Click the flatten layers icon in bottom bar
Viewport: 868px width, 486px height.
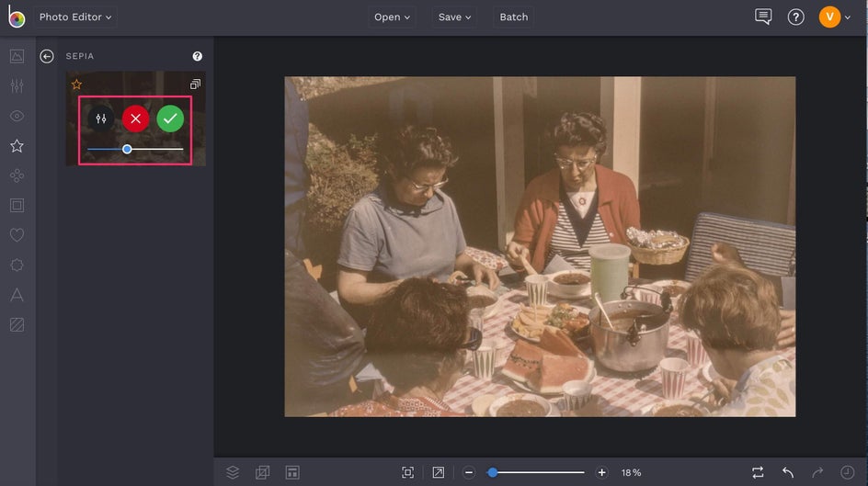pyautogui.click(x=262, y=472)
